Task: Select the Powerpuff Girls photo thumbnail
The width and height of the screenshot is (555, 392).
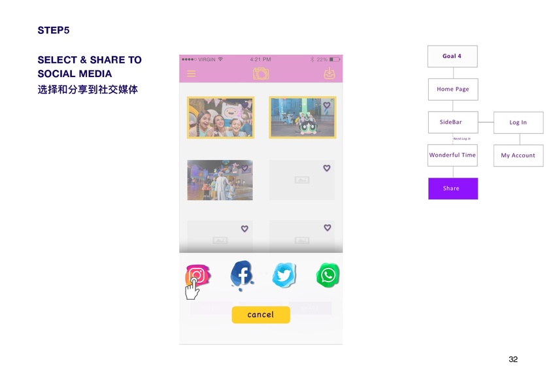Action: click(x=303, y=118)
